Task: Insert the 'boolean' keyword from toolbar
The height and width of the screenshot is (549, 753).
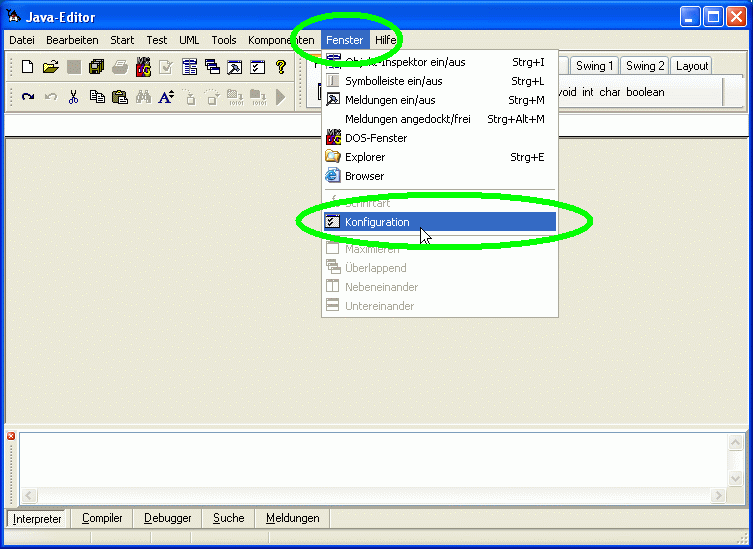Action: tap(645, 92)
